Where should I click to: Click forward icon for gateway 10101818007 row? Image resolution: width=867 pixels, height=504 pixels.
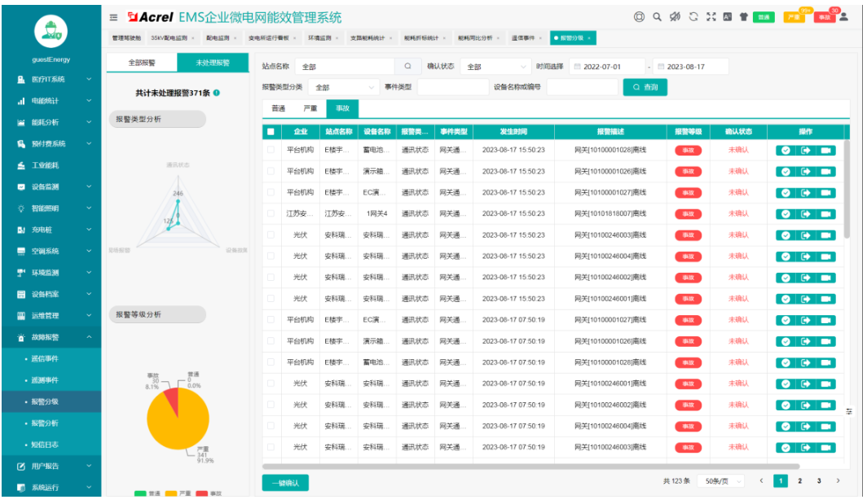[806, 214]
